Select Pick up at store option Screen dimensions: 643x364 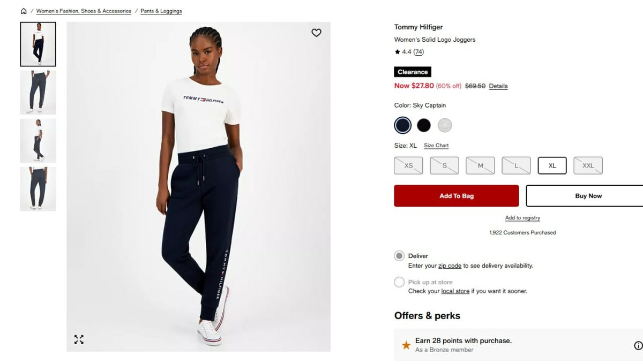point(399,282)
